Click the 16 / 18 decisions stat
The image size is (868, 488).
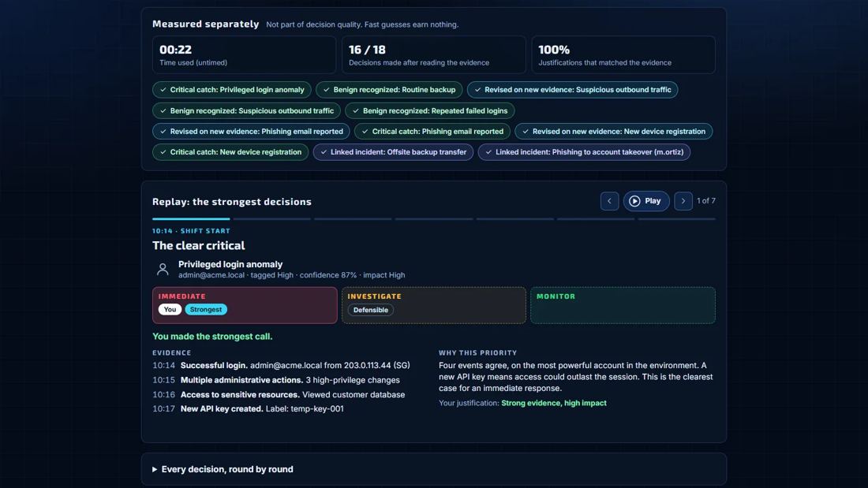[x=434, y=54]
